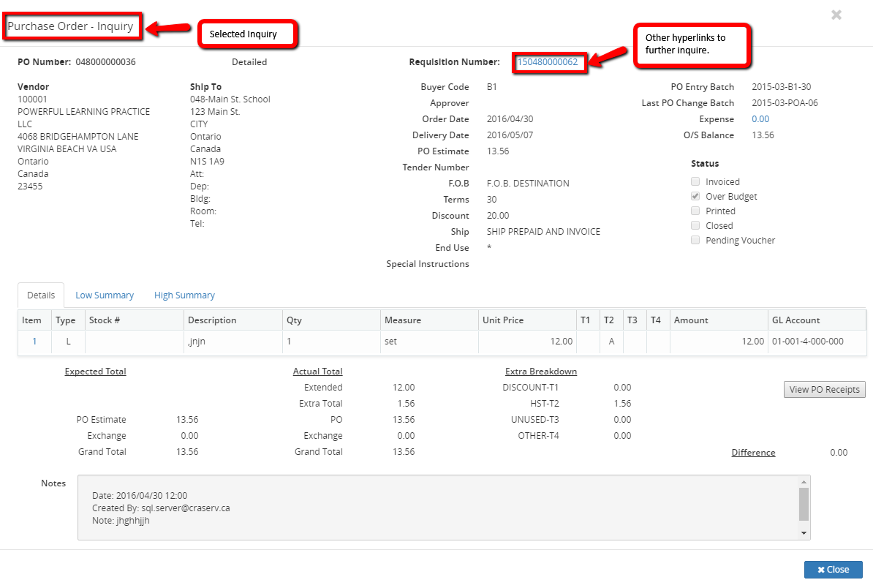Select the Details tab

41,295
